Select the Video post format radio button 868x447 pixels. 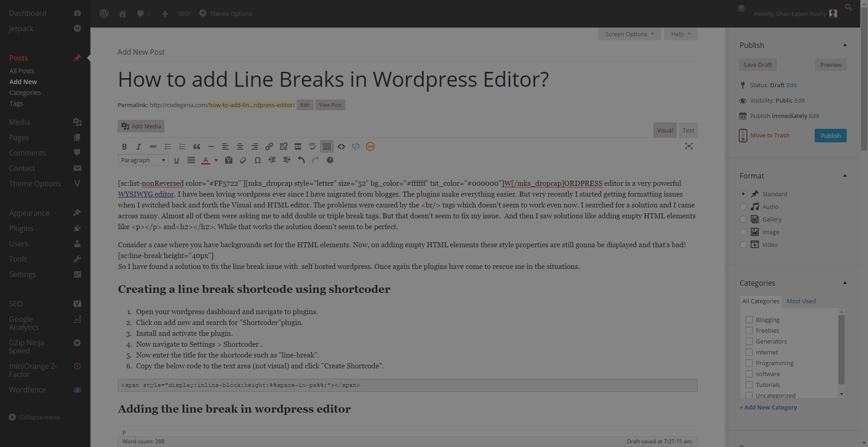(744, 245)
